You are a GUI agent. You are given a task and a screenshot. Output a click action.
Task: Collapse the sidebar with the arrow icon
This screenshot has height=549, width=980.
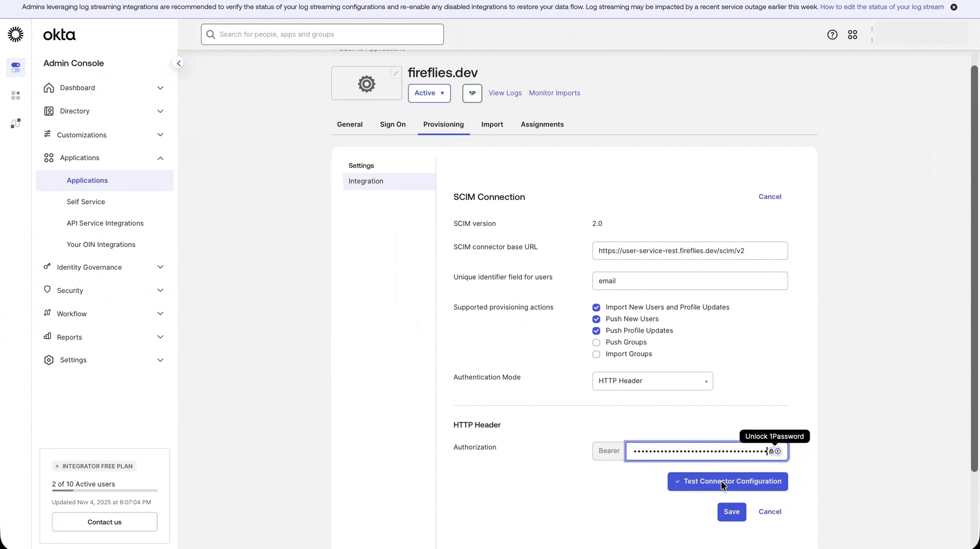(x=179, y=63)
